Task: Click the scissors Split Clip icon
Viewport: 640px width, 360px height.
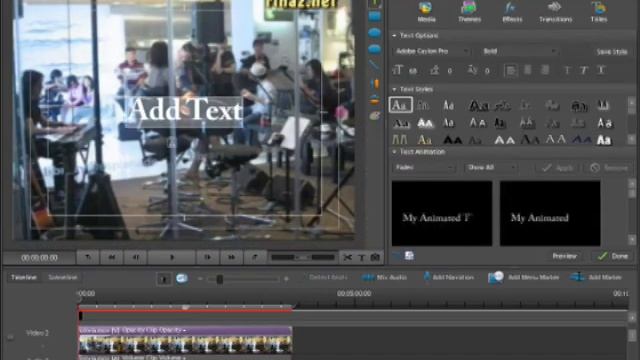Action: click(348, 257)
